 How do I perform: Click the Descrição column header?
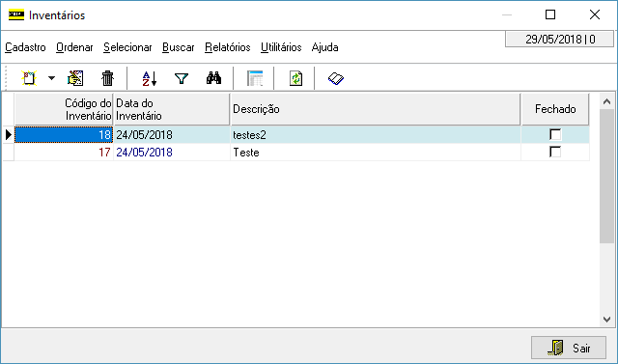[x=376, y=109]
